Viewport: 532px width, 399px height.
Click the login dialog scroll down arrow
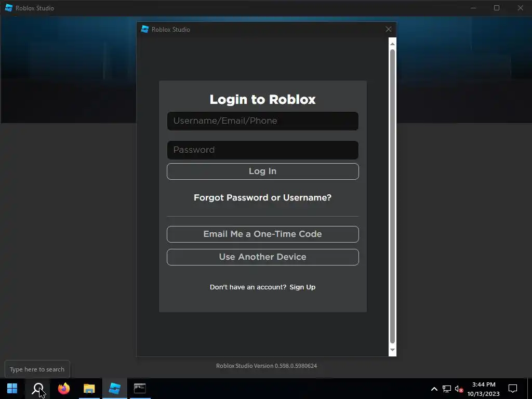392,350
